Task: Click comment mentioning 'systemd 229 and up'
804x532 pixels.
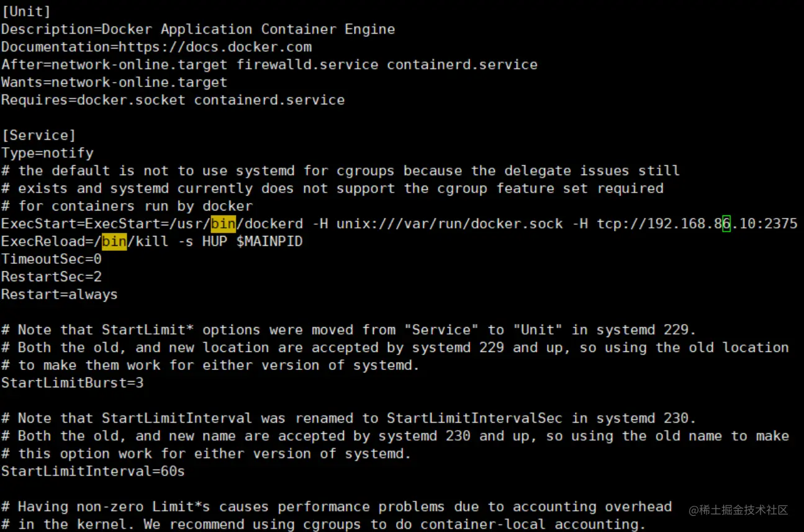Action: (x=395, y=347)
